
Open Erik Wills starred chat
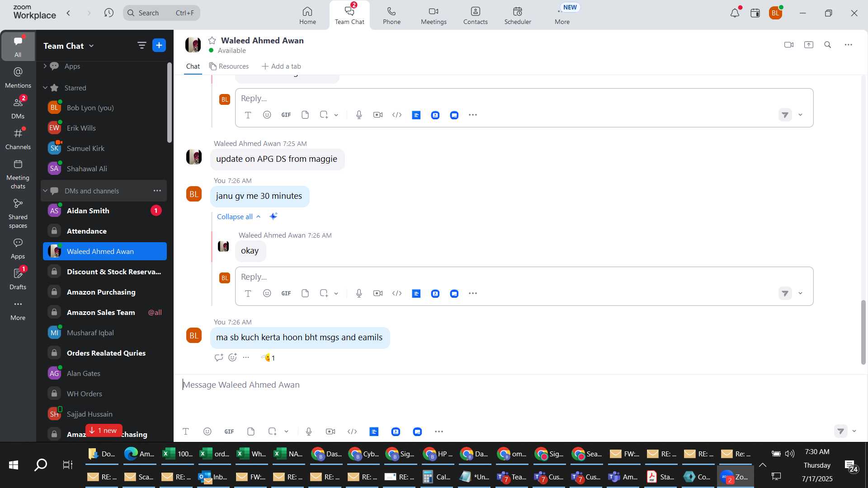105,128
